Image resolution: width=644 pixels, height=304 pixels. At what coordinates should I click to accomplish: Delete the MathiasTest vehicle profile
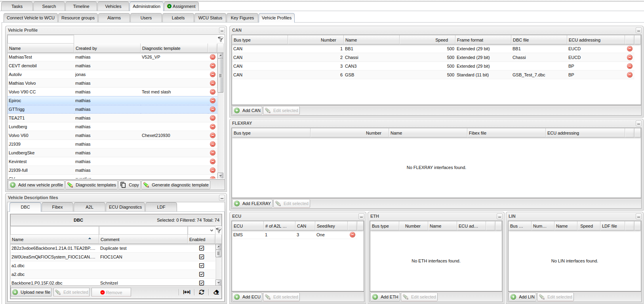coord(213,57)
